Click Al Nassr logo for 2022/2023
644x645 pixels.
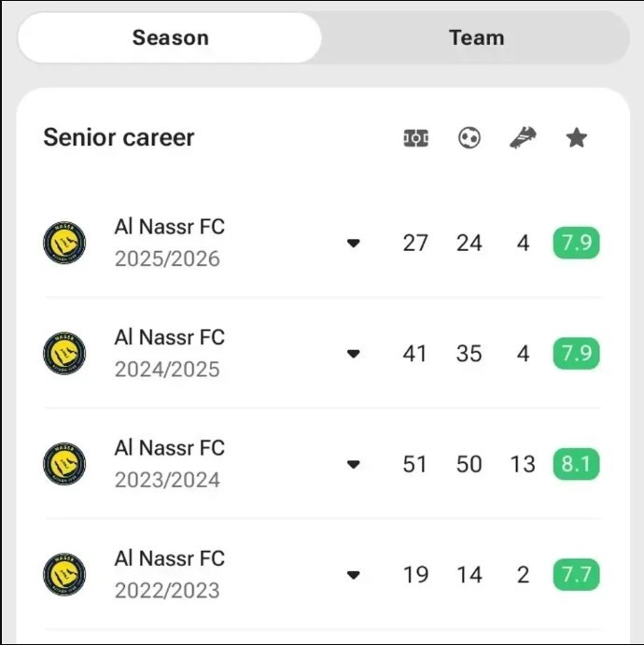[64, 575]
